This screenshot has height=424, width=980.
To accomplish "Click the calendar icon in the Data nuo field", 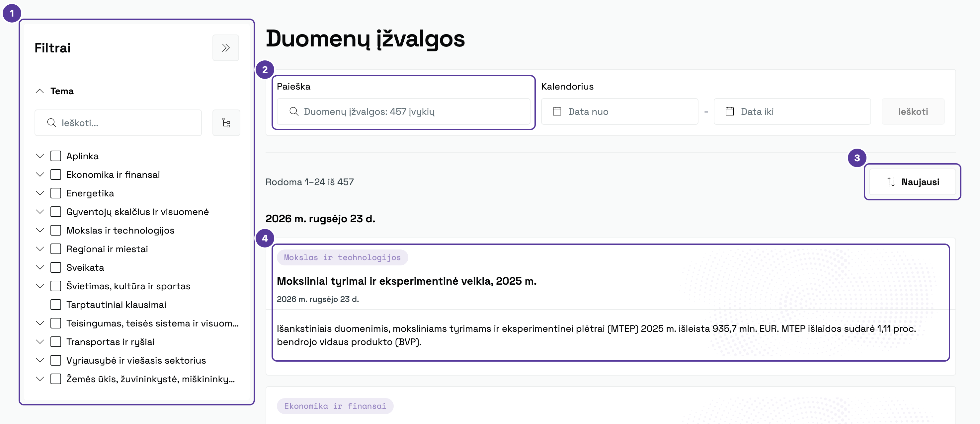I will click(557, 111).
